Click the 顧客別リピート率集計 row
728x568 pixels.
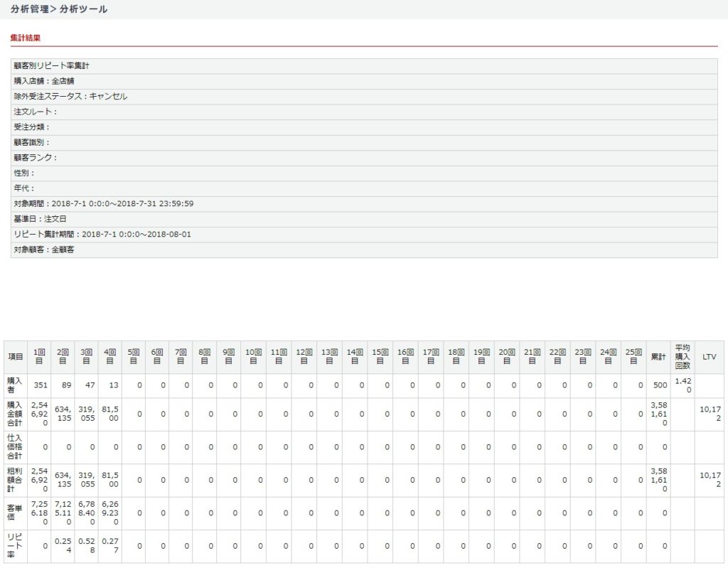coord(364,66)
